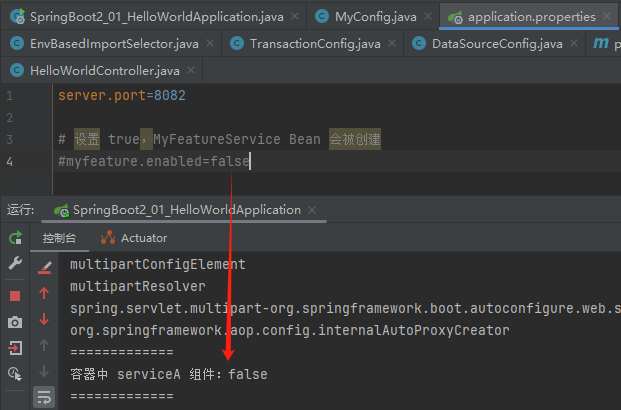
Task: Close EnvBasedImportSelector.java tab
Action: [210, 43]
